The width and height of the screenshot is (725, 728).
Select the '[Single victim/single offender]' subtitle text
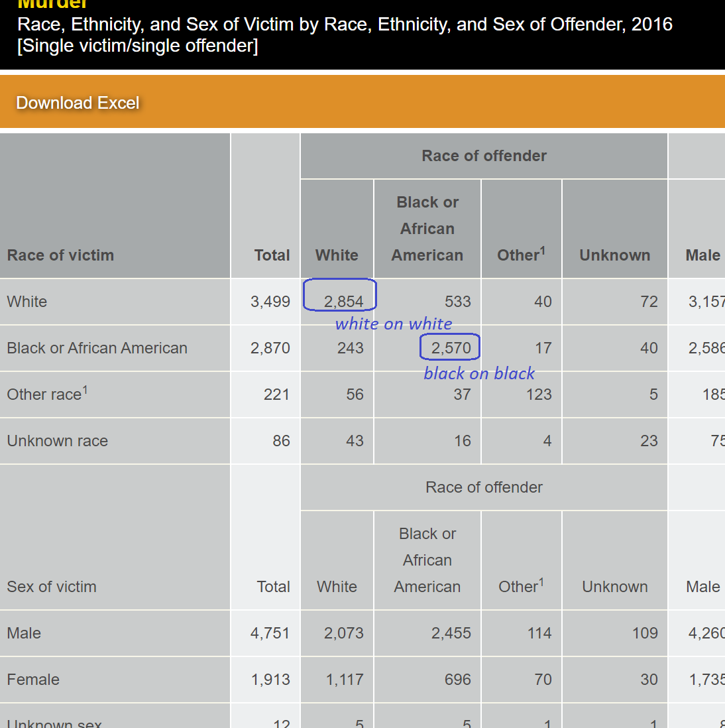pos(138,46)
